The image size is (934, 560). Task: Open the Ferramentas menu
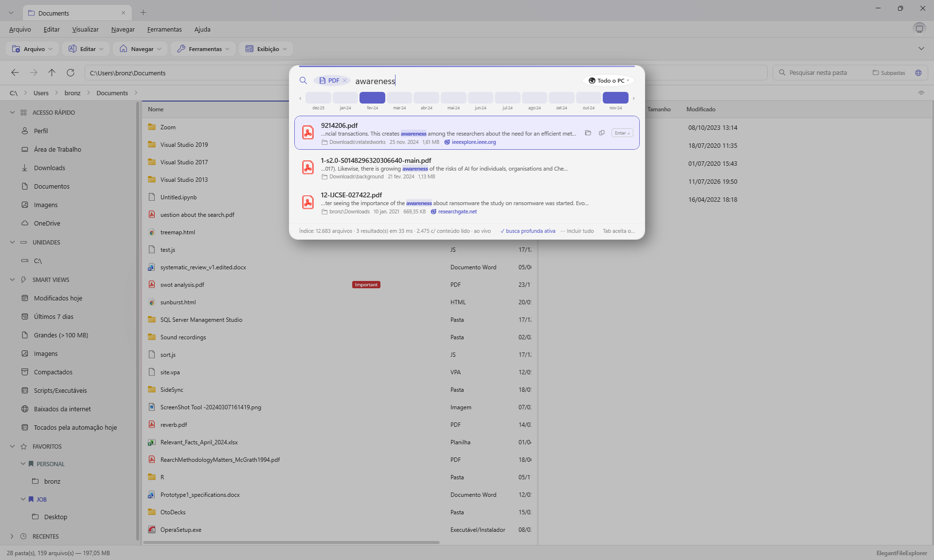pyautogui.click(x=164, y=29)
